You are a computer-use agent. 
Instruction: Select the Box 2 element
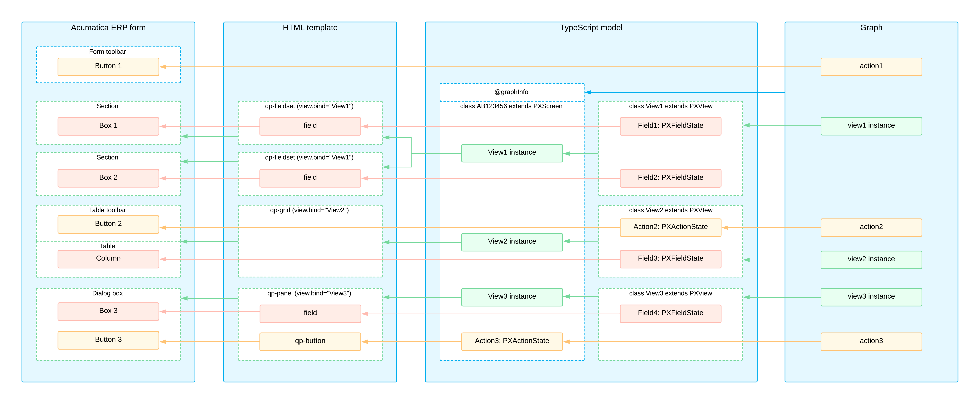pos(108,178)
